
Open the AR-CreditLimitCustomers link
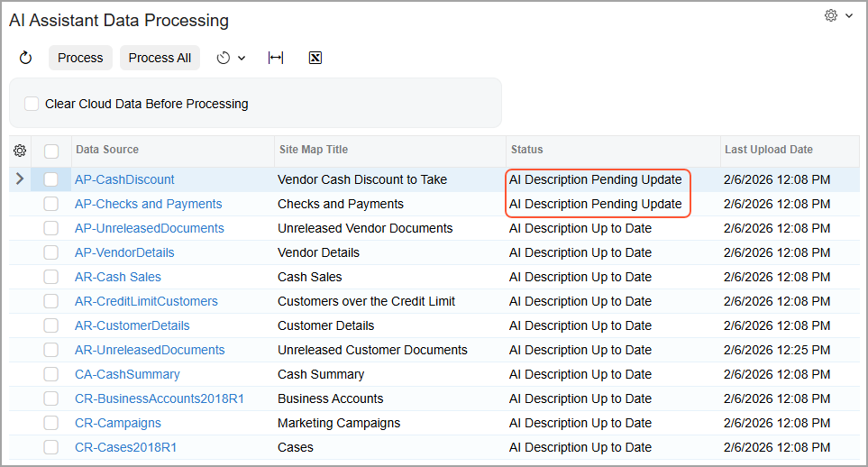146,301
